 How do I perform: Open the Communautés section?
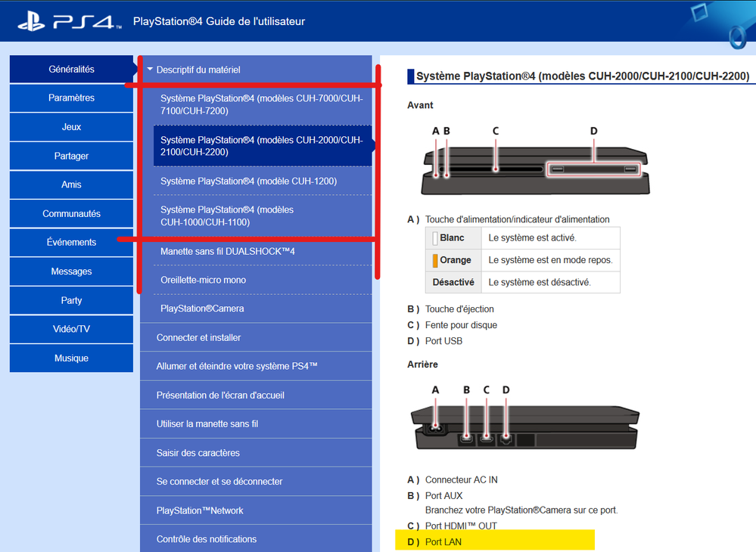pyautogui.click(x=71, y=213)
